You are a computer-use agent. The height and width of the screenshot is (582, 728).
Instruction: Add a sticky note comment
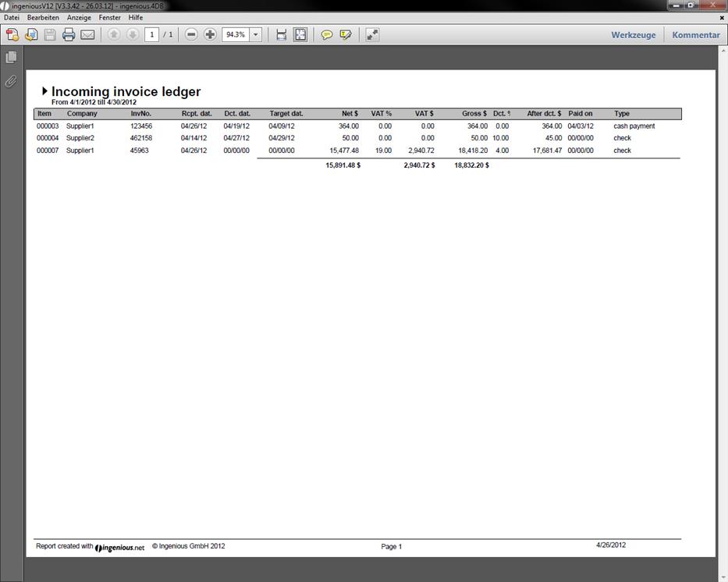327,34
